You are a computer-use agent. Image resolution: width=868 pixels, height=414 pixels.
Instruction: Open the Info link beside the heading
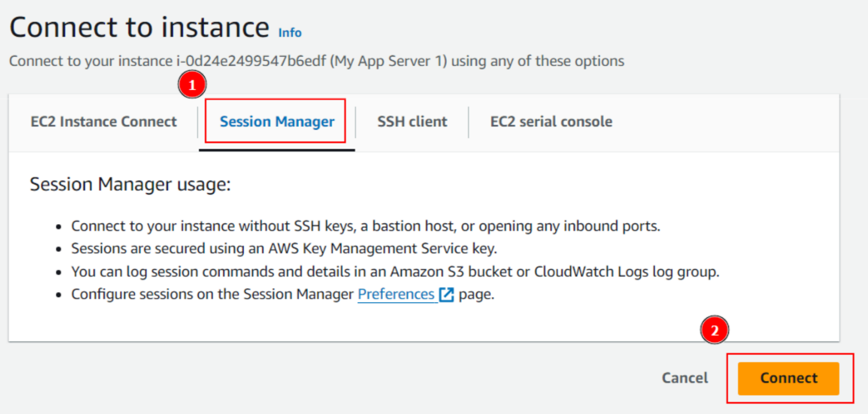pyautogui.click(x=290, y=33)
